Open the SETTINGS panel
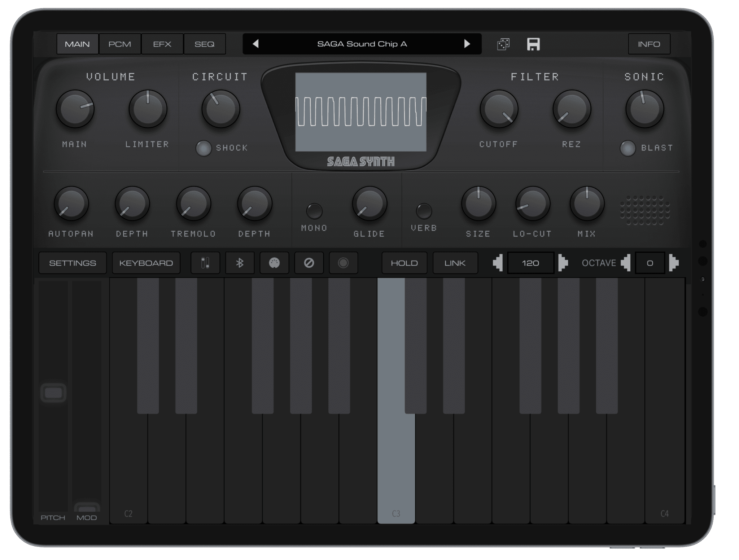739x560 pixels. tap(72, 263)
